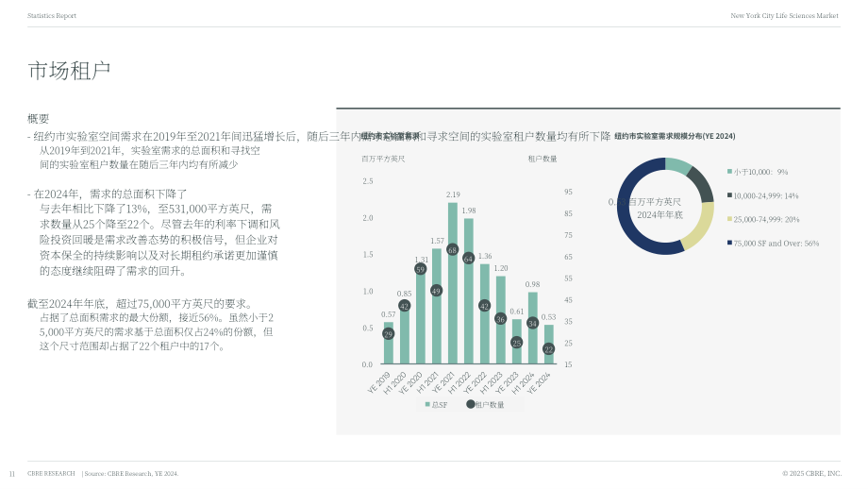Click the line starting 在2024年，需求的总面积

(108, 194)
